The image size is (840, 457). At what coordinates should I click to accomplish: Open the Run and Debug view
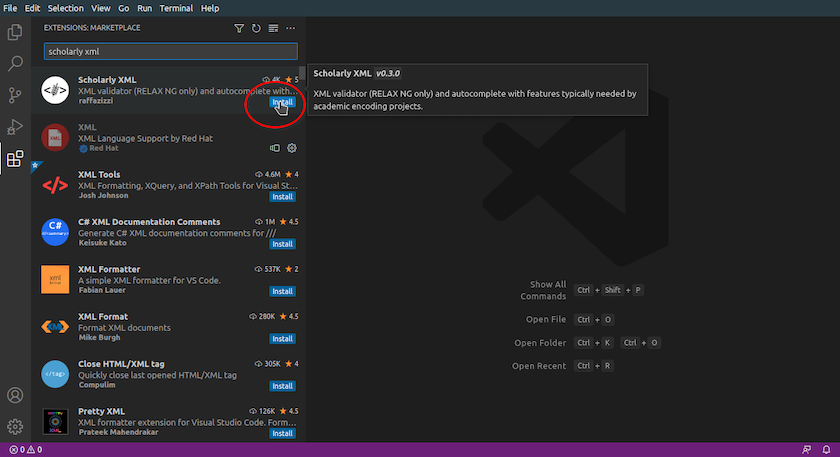click(x=15, y=127)
